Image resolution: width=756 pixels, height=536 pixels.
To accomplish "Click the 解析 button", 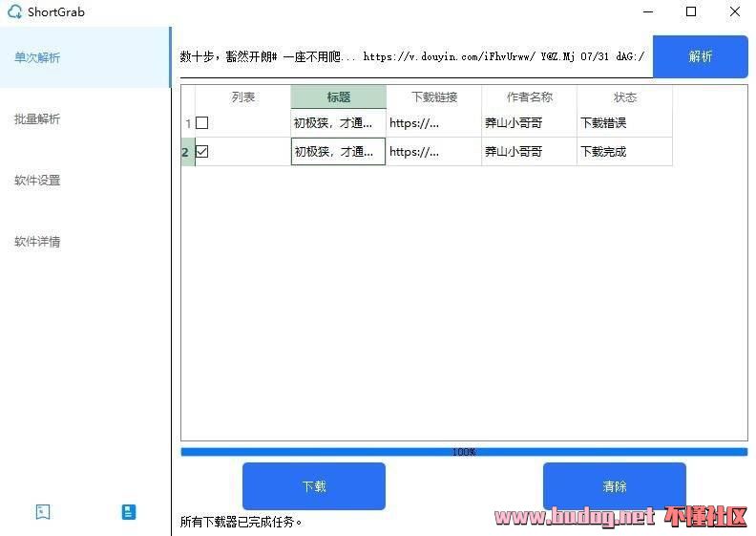I will [700, 56].
